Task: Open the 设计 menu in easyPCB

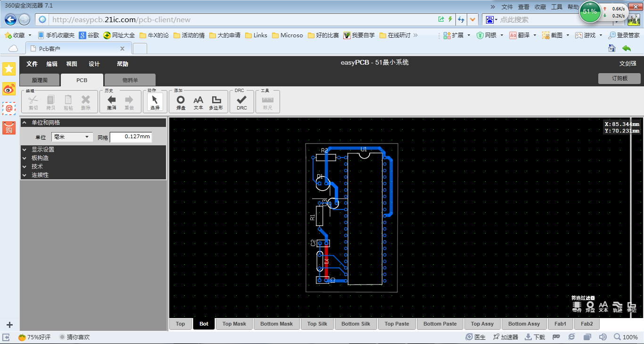Action: point(94,64)
